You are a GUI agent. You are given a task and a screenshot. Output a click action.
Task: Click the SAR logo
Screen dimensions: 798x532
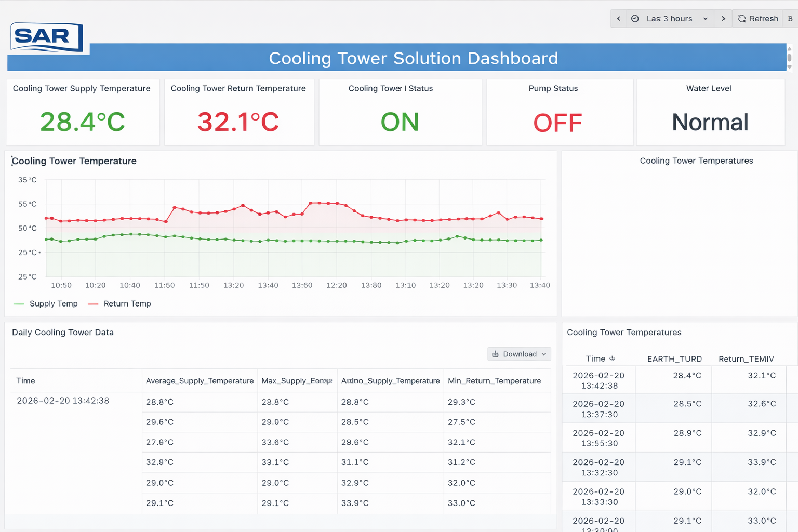coord(46,37)
